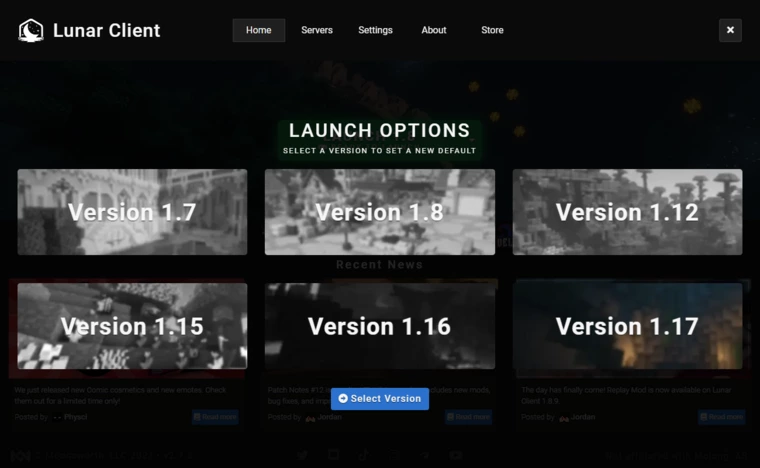The height and width of the screenshot is (468, 760).
Task: Pick the Version 1.17 card
Action: tap(627, 326)
